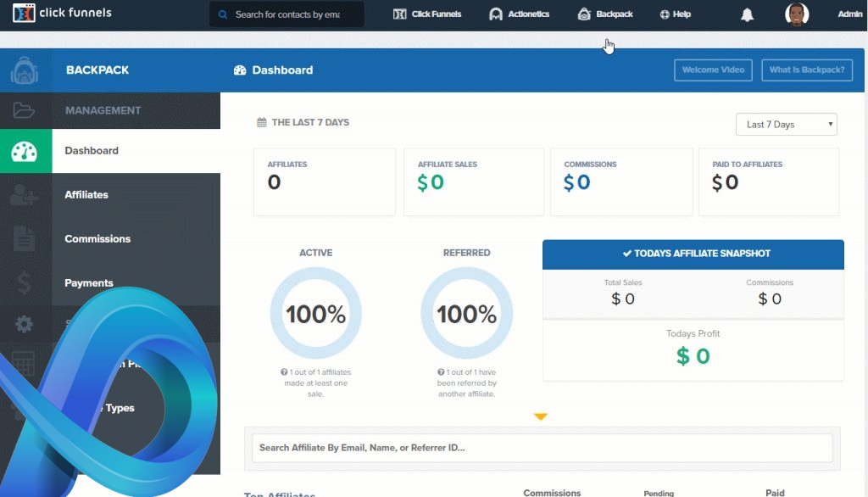The height and width of the screenshot is (497, 868).
Task: Click the Settings gear icon in sidebar
Action: 24,324
